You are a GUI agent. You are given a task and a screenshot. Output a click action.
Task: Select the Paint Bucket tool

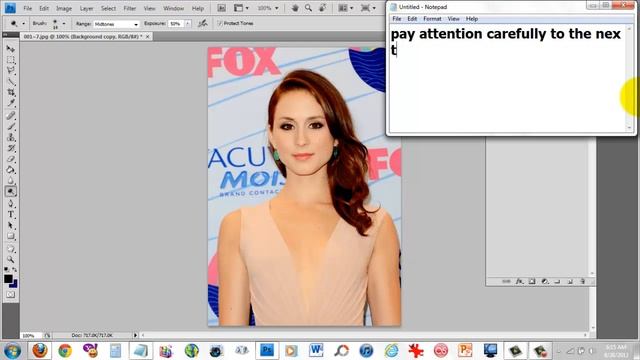(x=11, y=170)
